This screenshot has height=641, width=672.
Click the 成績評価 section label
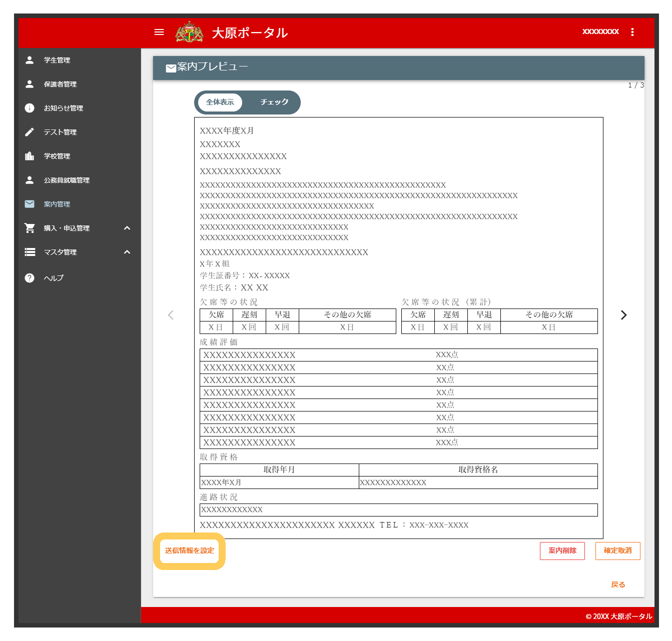click(x=219, y=342)
